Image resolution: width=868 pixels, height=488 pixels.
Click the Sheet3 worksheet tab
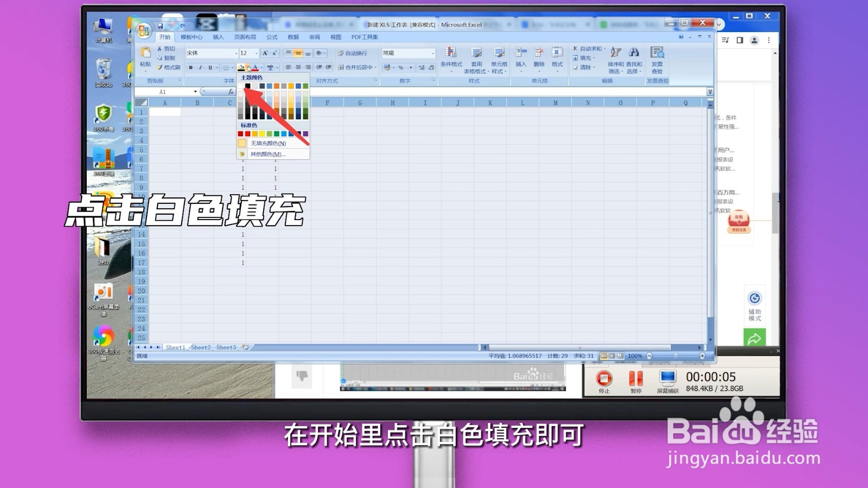(x=226, y=348)
